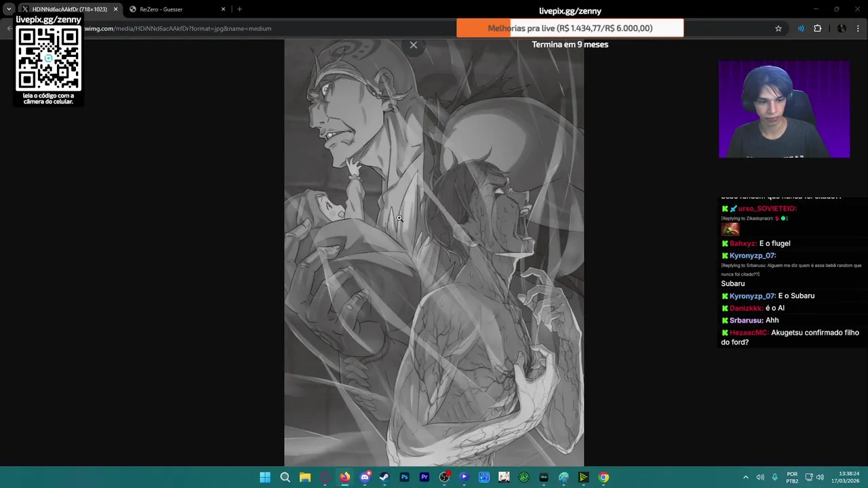The width and height of the screenshot is (868, 488).
Task: Click the chat emote image under urso_SOVIETEIO
Action: 730,229
